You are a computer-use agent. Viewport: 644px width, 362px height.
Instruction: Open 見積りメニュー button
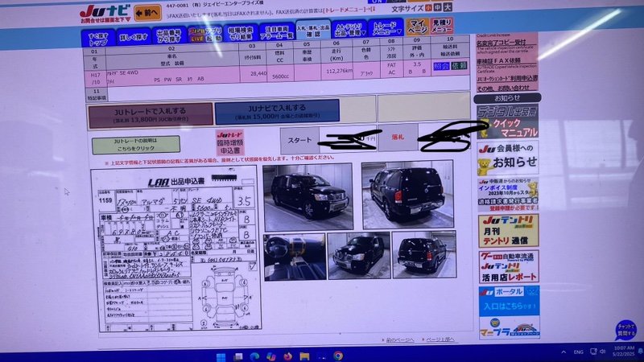pos(442,27)
